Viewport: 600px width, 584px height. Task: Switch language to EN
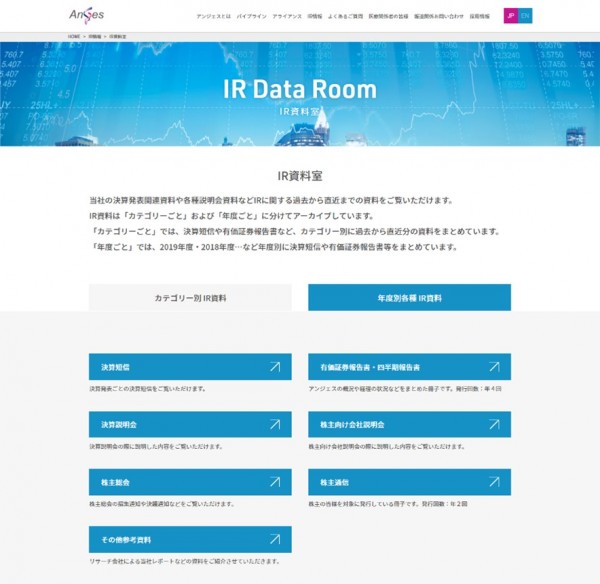pos(526,16)
